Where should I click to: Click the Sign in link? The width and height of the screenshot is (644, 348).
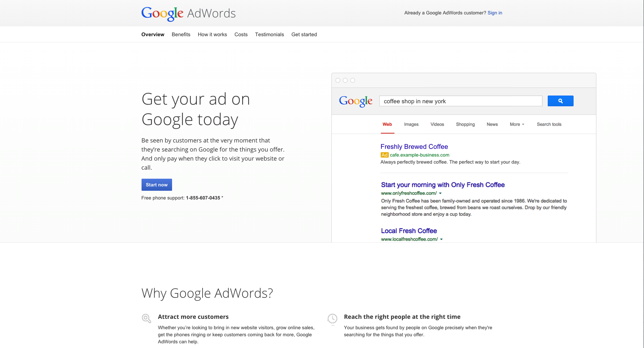(495, 13)
